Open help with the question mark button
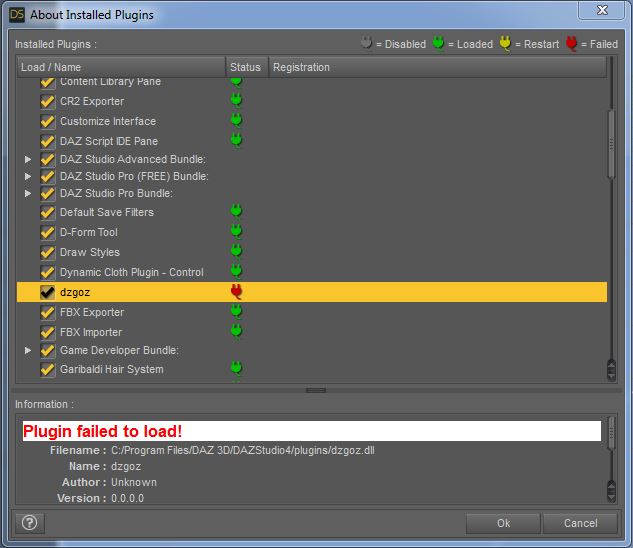633x548 pixels. pos(30,523)
